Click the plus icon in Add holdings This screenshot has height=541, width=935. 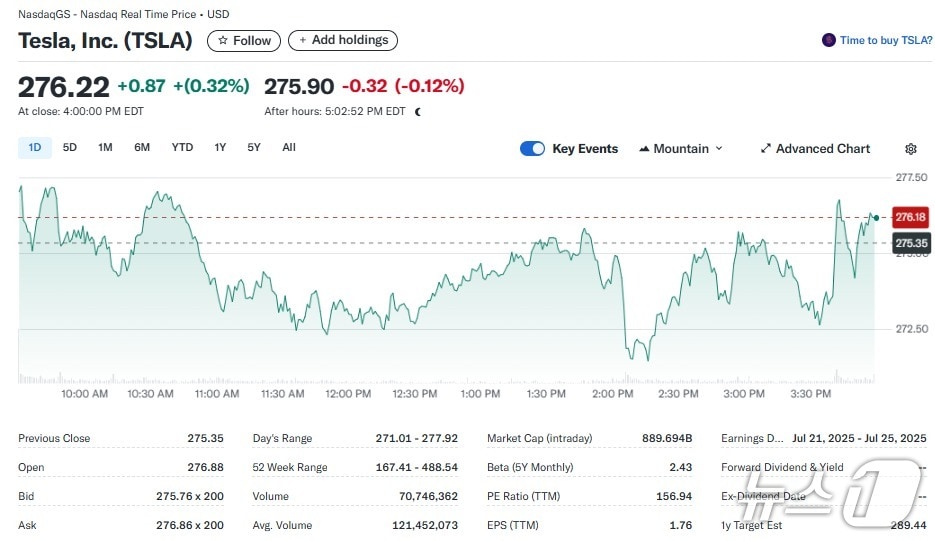click(x=302, y=40)
